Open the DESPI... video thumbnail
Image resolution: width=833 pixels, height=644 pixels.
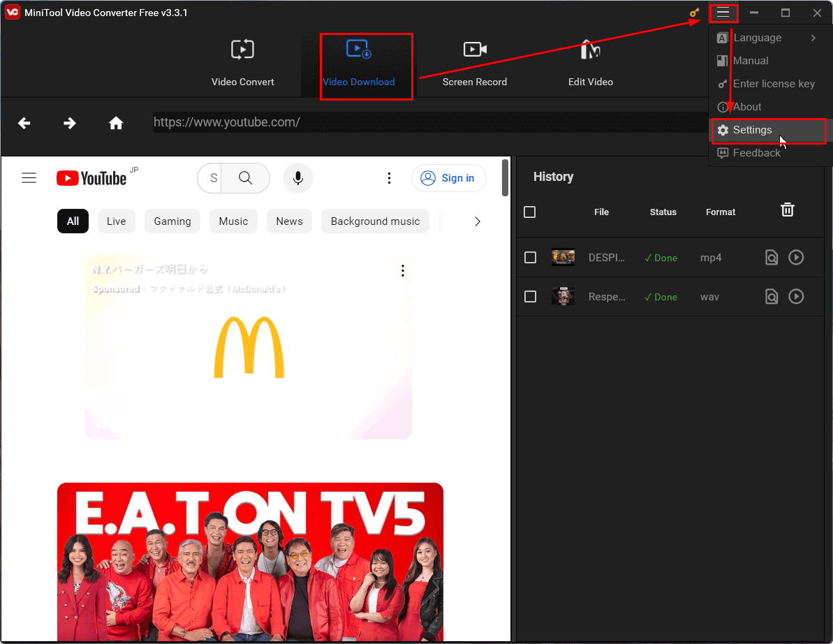(563, 258)
